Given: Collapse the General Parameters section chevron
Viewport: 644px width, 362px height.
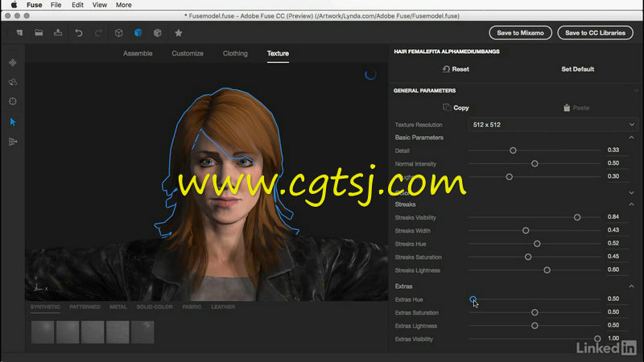Looking at the screenshot, I should 636,91.
